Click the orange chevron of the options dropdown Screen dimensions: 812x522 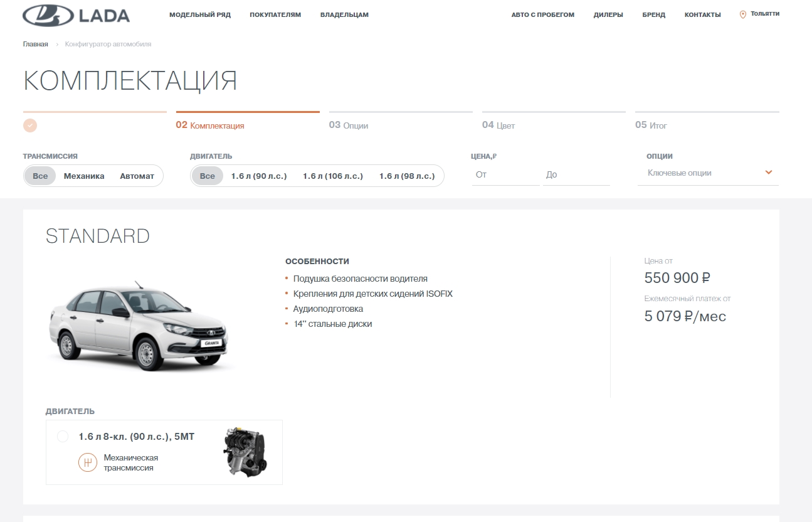coord(769,173)
